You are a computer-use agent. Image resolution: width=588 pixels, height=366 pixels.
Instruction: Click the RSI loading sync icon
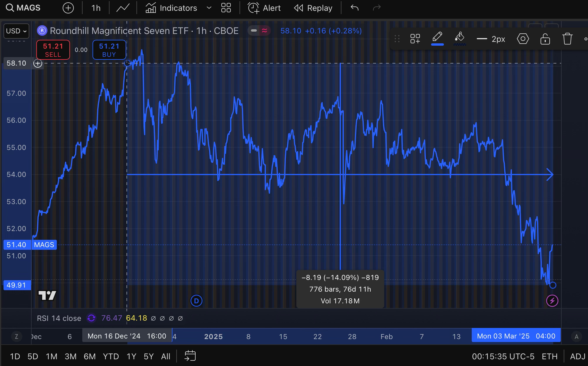[x=91, y=318]
